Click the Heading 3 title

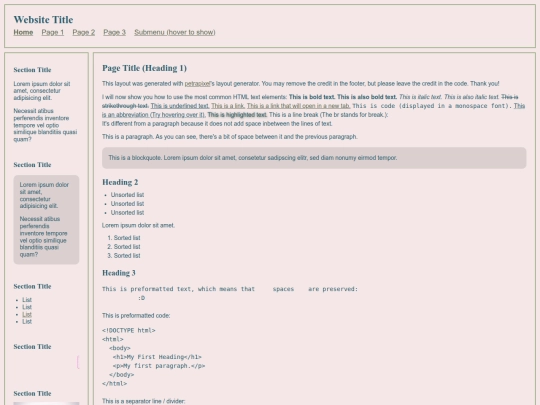coord(119,273)
